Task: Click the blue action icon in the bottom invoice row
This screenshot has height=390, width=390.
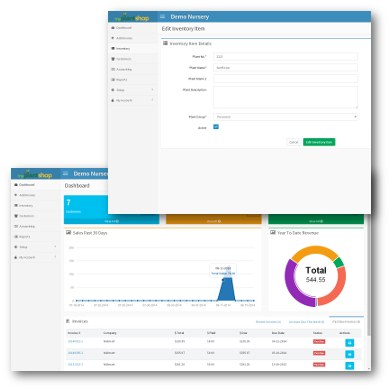Action: click(349, 365)
